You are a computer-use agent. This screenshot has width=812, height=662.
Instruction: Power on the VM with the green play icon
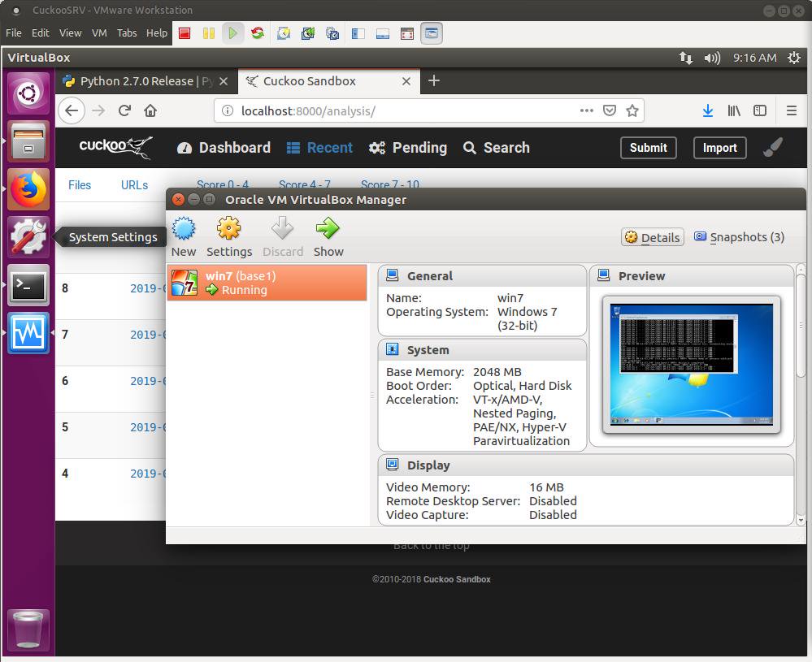tap(233, 32)
